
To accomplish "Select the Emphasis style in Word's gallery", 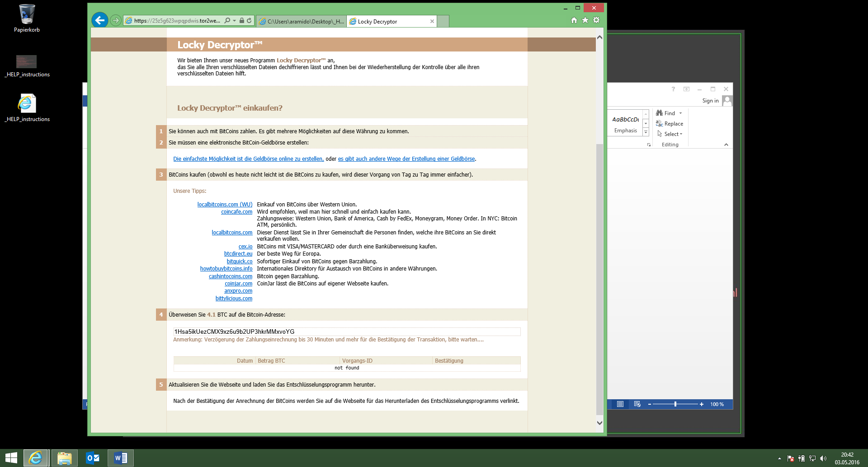I will 625,124.
